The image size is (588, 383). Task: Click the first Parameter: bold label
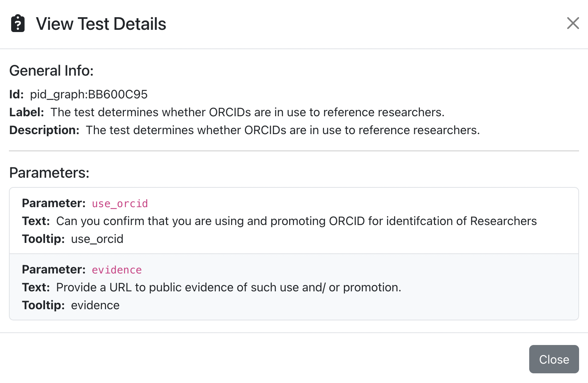pyautogui.click(x=54, y=203)
